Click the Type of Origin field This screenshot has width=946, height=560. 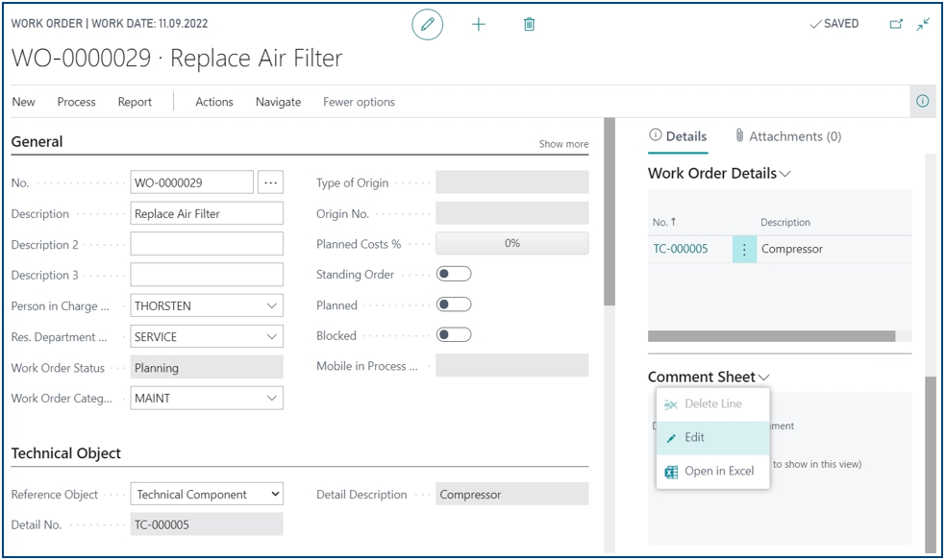(x=511, y=183)
